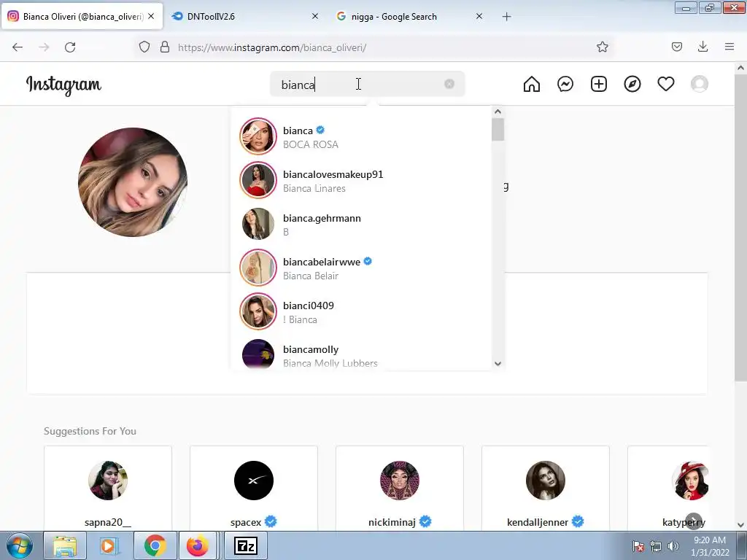Viewport: 747px width, 560px height.
Task: Show site security padlock info
Action: [x=165, y=47]
